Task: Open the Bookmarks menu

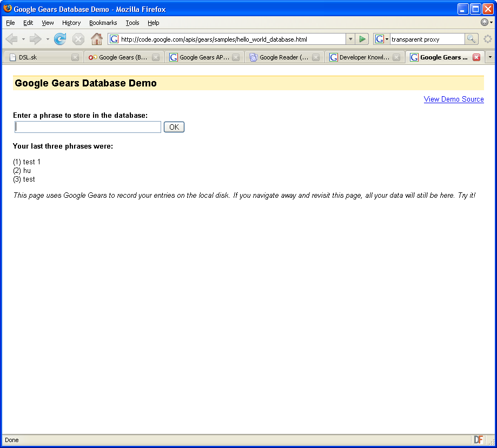Action: tap(103, 23)
